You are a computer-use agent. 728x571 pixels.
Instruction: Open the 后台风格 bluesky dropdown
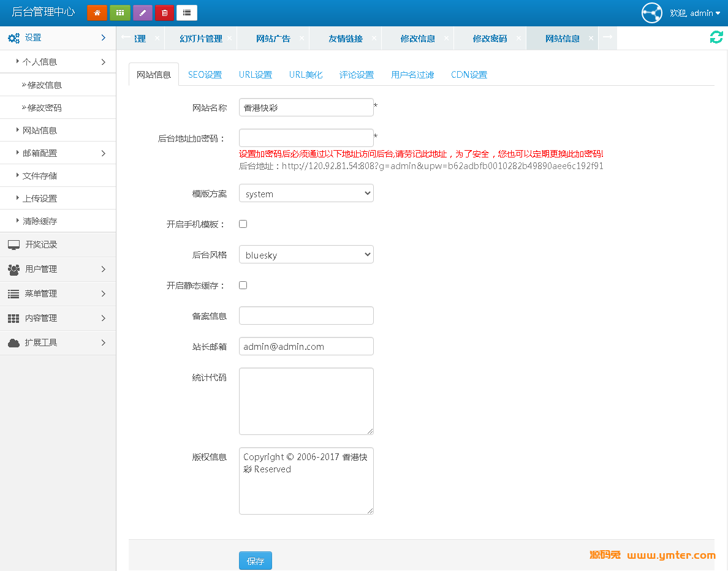coord(306,255)
